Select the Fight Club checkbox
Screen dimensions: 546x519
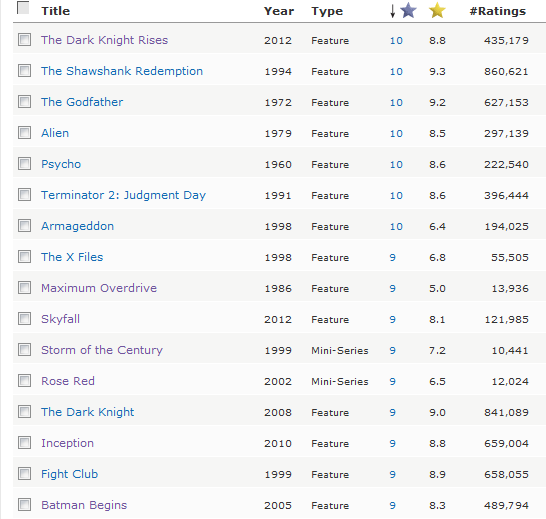point(24,474)
